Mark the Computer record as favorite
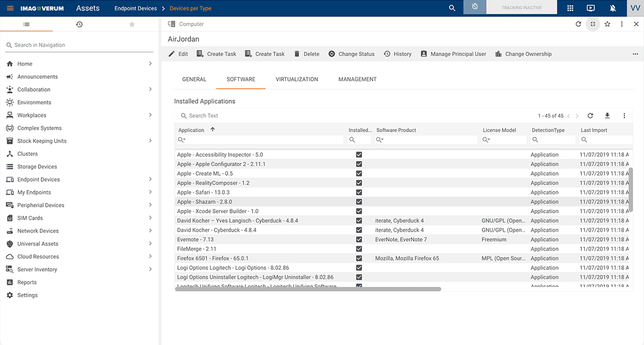This screenshot has height=345, width=644. point(607,24)
